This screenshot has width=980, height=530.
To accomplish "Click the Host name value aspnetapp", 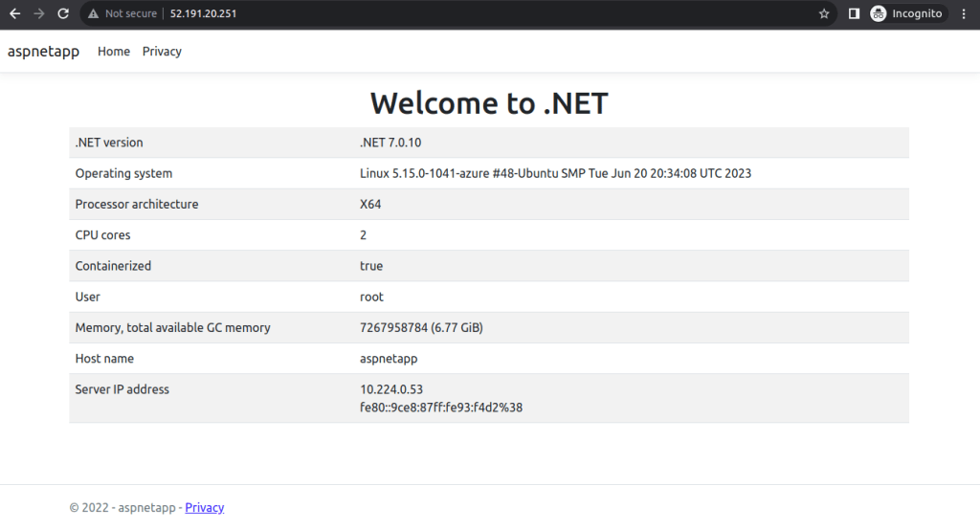I will (389, 359).
